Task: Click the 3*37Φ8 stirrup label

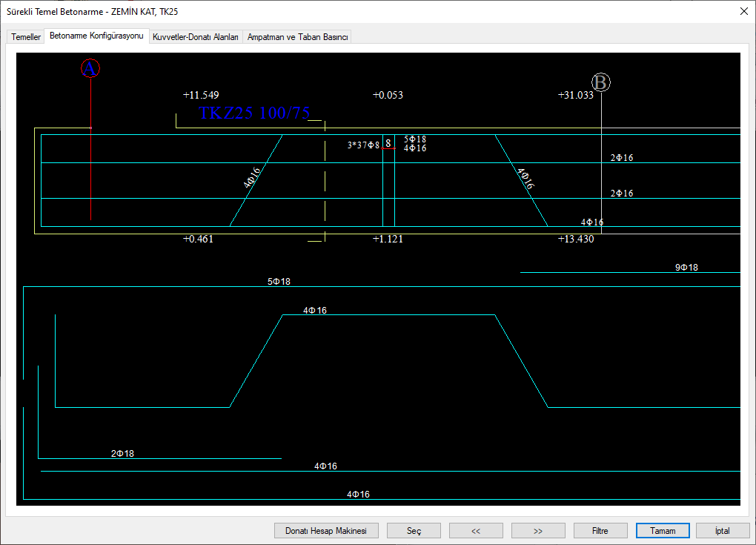Action: [363, 145]
